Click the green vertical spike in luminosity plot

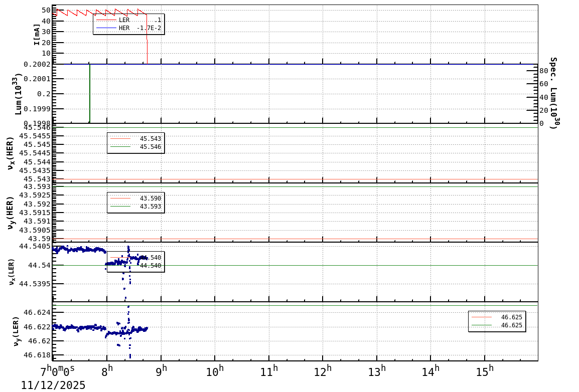tap(90, 93)
